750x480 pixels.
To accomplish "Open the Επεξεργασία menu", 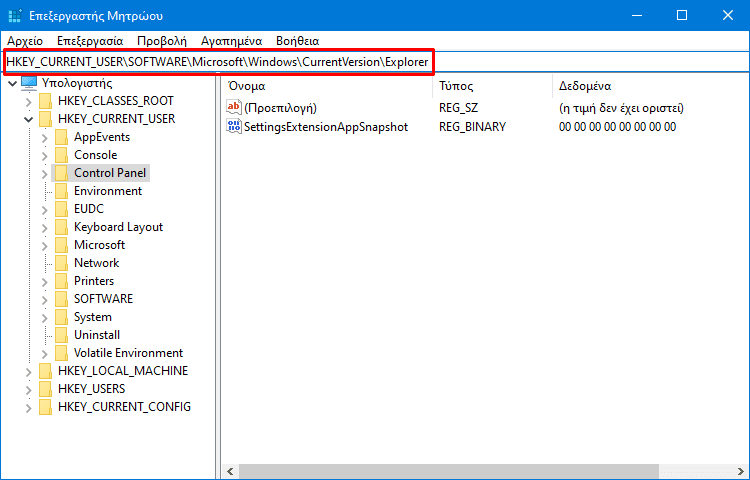I will [x=90, y=41].
